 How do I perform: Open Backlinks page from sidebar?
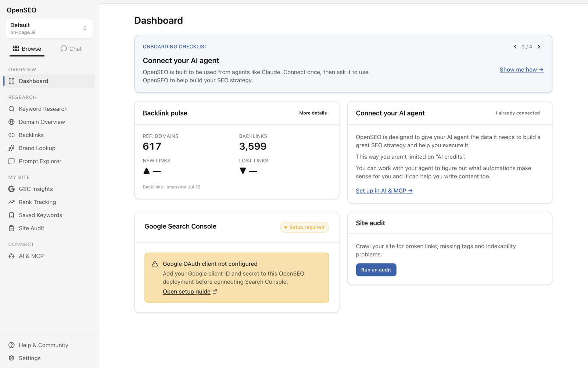(49, 135)
